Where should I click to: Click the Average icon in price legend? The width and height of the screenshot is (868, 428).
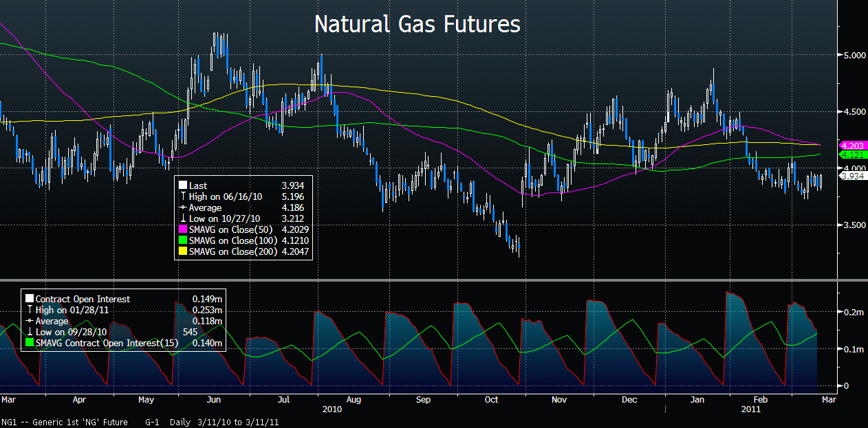[x=182, y=207]
